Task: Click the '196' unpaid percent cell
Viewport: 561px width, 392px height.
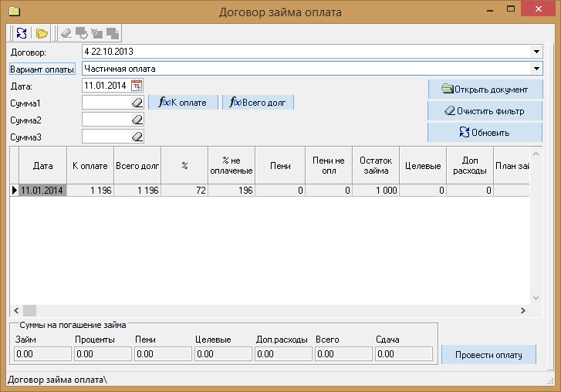Action: [x=231, y=191]
